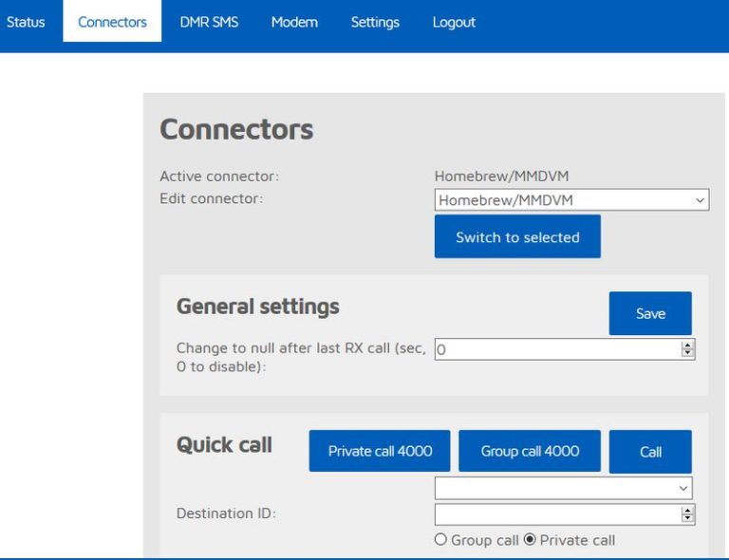Decrease null timeout with down stepper arrow

click(x=687, y=353)
